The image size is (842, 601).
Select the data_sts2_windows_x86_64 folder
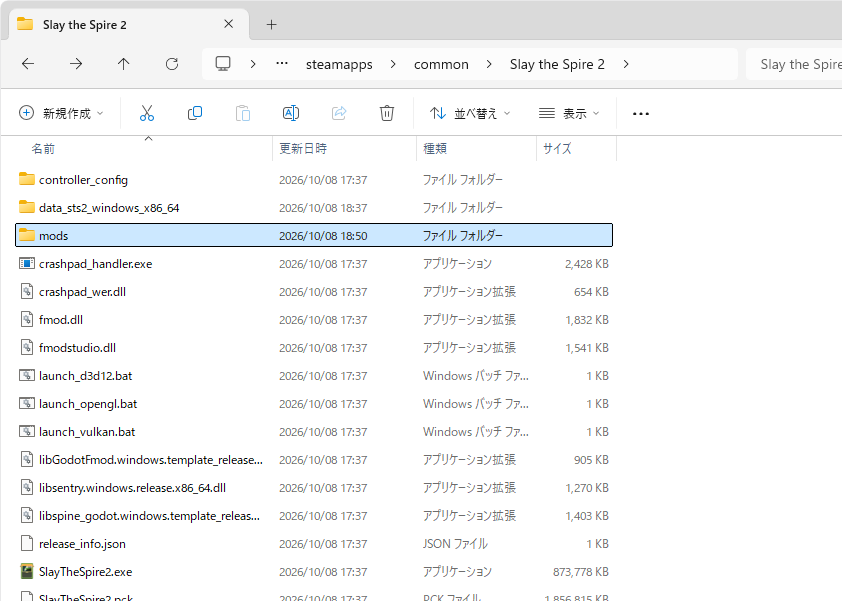coord(314,207)
